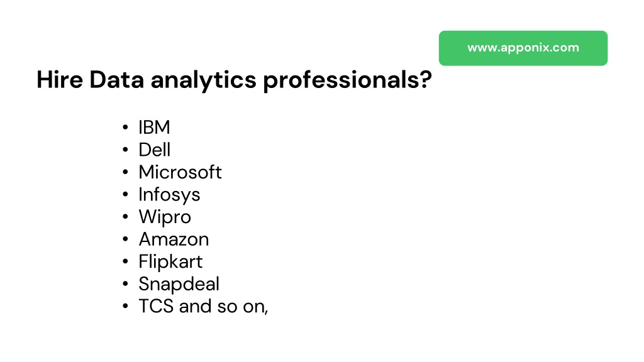Select the Infosys list entry
This screenshot has height=362, width=644.
click(169, 195)
